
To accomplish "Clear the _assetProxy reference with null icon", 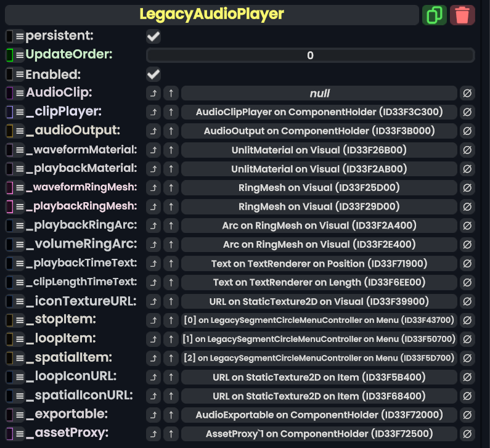I will pyautogui.click(x=467, y=433).
